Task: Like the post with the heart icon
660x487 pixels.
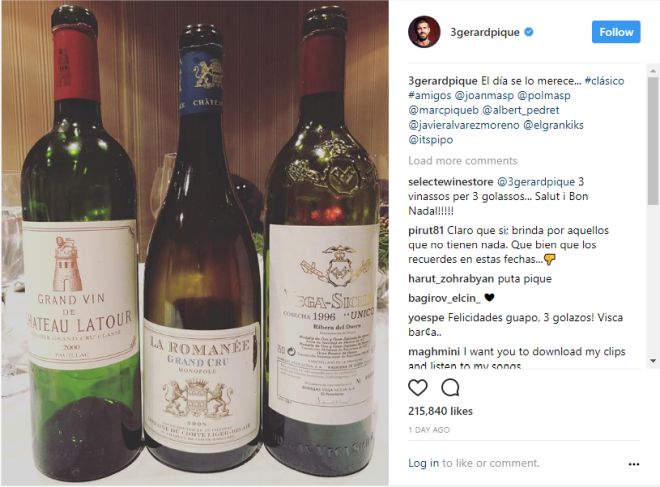Action: point(418,388)
